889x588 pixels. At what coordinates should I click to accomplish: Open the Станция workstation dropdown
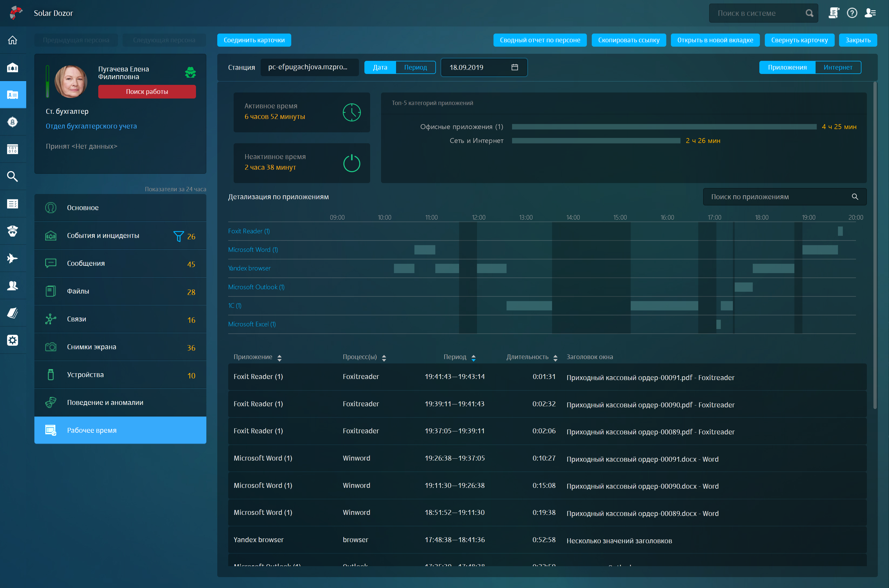309,67
